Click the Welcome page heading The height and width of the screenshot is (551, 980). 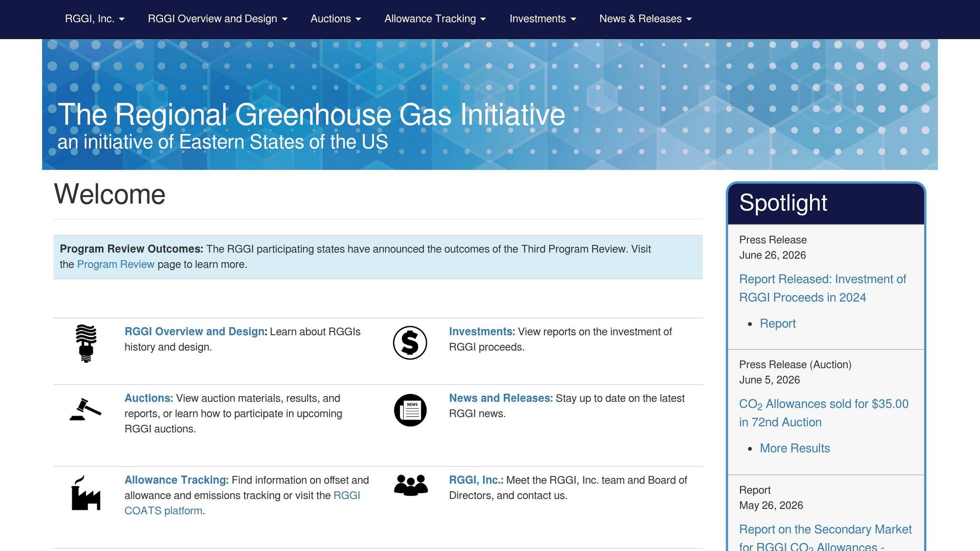(110, 195)
